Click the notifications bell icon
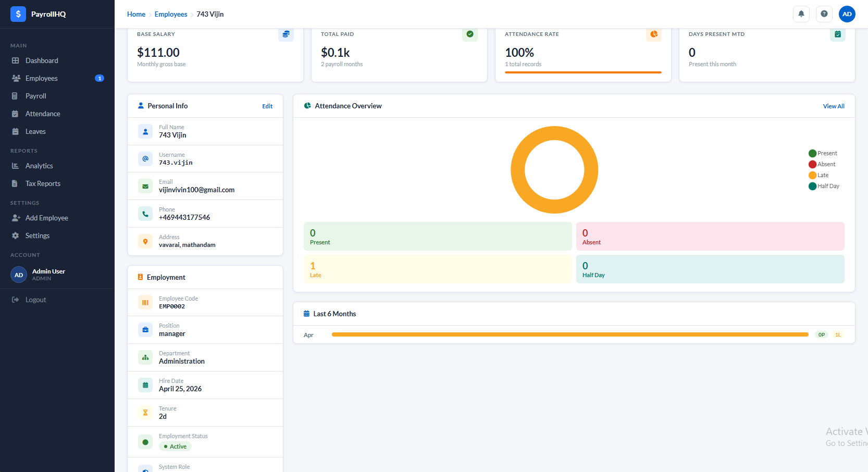 coord(801,14)
